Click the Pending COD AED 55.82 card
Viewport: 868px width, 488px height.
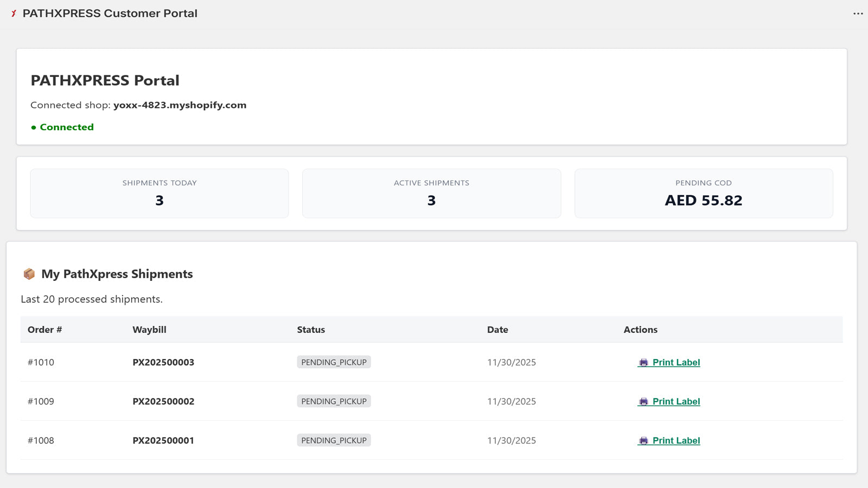[x=703, y=194]
